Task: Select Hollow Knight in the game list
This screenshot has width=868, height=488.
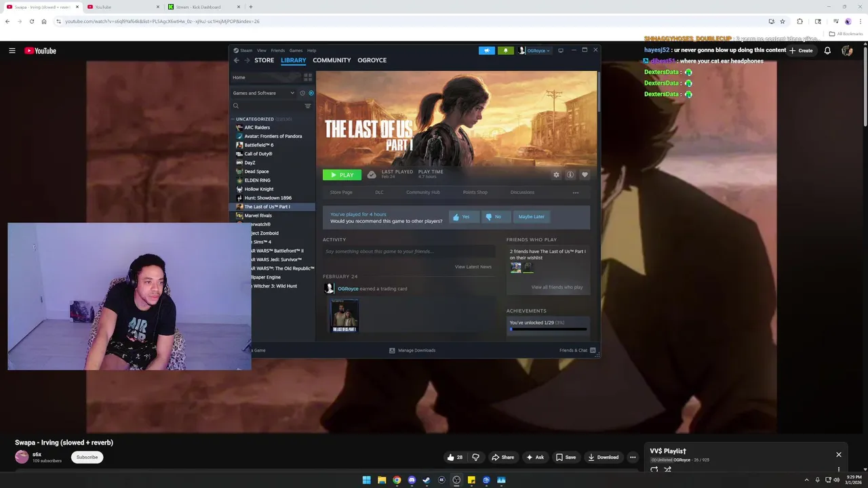Action: point(258,189)
